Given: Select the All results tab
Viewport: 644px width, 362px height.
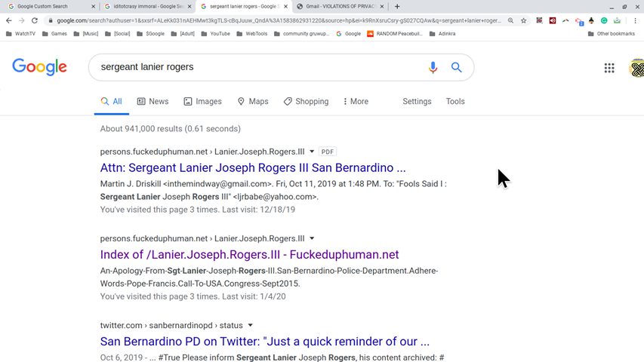Looking at the screenshot, I should pyautogui.click(x=111, y=101).
